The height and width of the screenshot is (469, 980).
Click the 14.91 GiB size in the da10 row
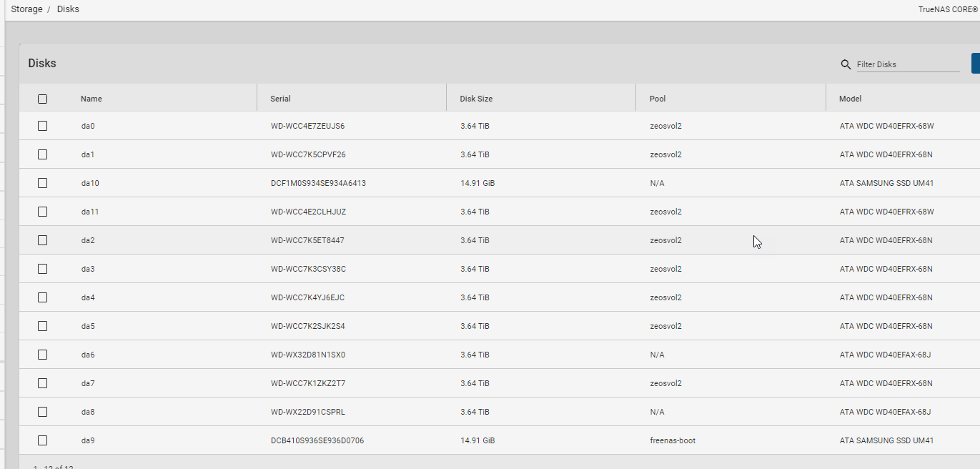[477, 183]
